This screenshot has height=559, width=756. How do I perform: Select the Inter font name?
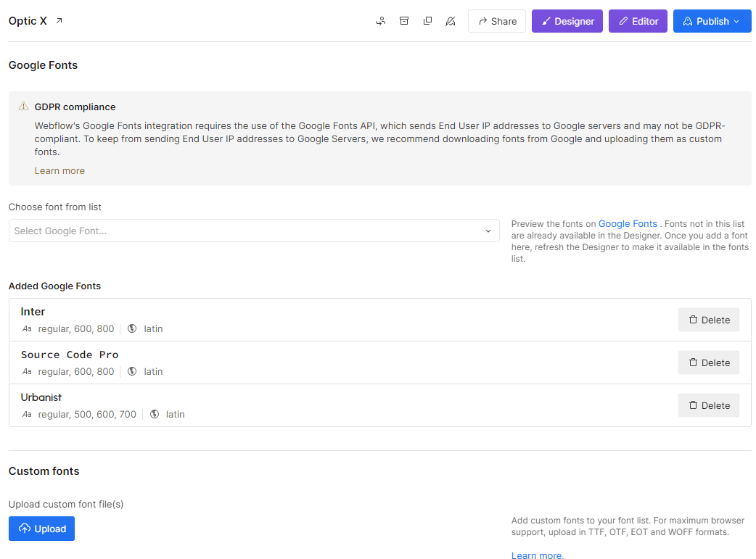point(33,312)
